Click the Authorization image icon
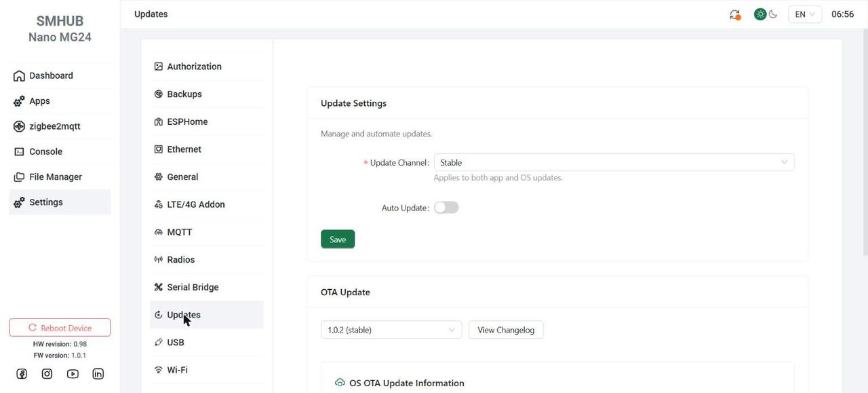868x393 pixels. click(x=159, y=67)
